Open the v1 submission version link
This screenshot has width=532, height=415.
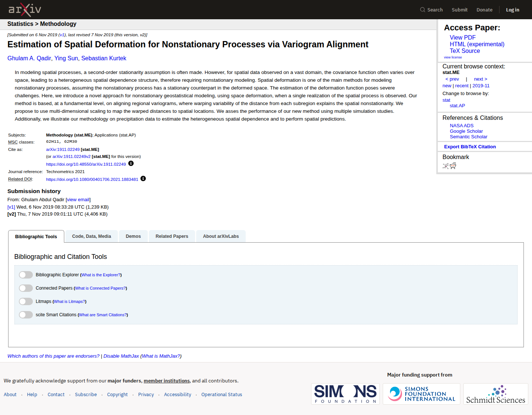(x=11, y=207)
